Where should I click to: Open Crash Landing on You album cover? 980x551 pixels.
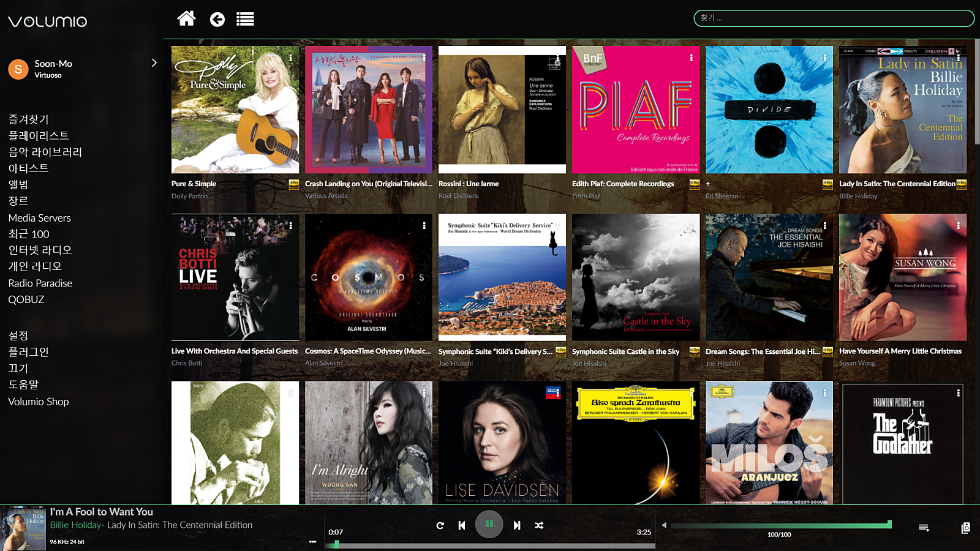pos(369,110)
